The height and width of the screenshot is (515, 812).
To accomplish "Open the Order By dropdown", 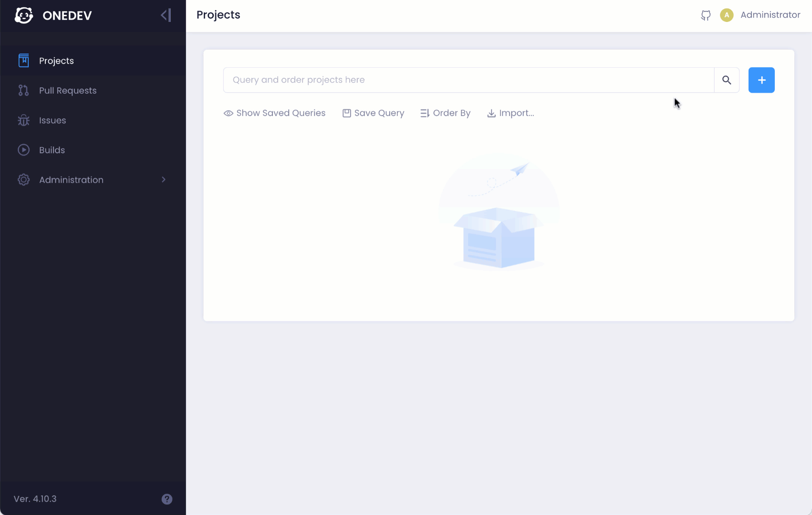I will pos(445,113).
